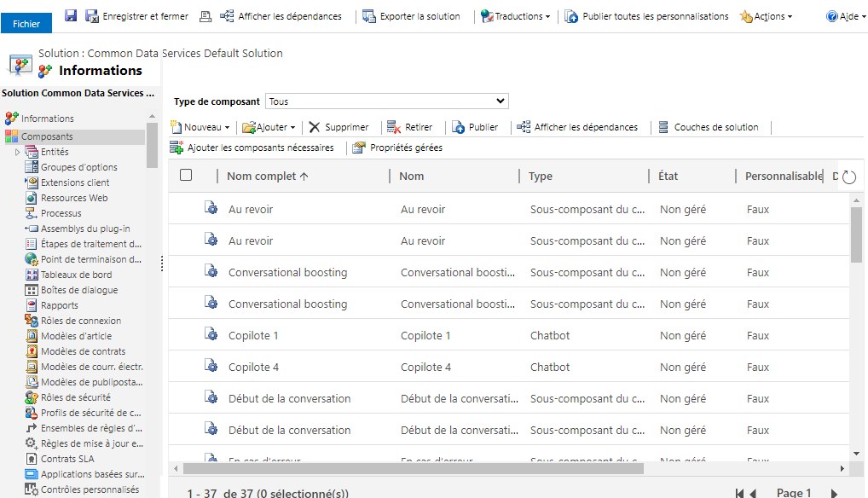Sort grid by Nom complet column header

(267, 176)
